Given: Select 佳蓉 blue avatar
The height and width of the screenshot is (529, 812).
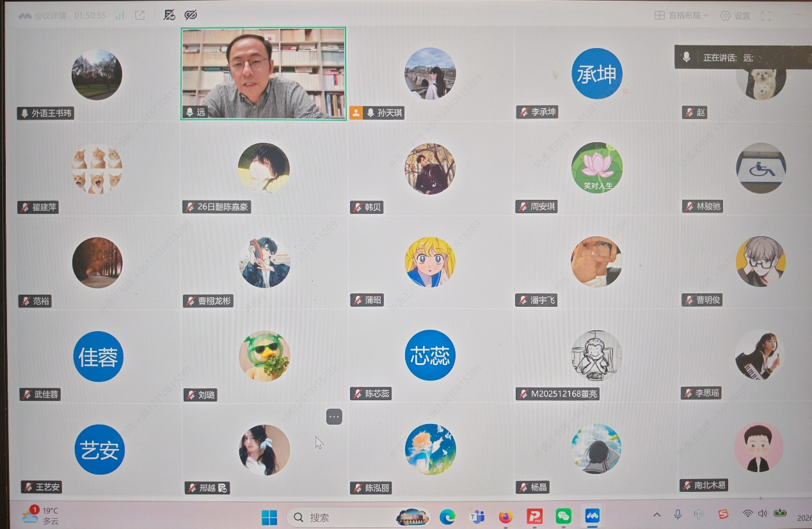Looking at the screenshot, I should 98,357.
